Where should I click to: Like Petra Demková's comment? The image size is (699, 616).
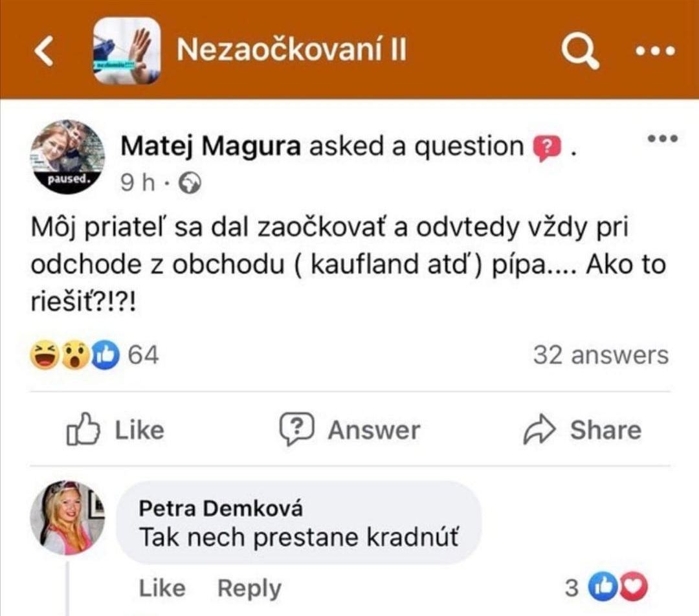tap(162, 588)
